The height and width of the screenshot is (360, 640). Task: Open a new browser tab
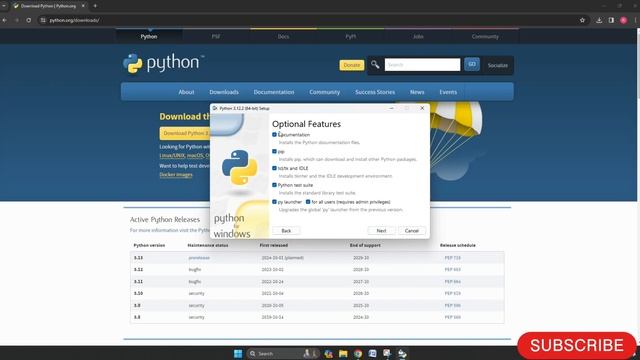point(95,6)
